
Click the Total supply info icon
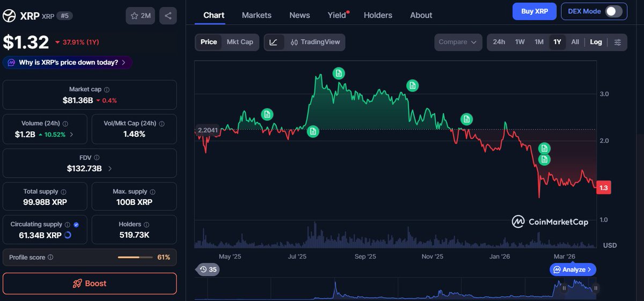point(63,192)
